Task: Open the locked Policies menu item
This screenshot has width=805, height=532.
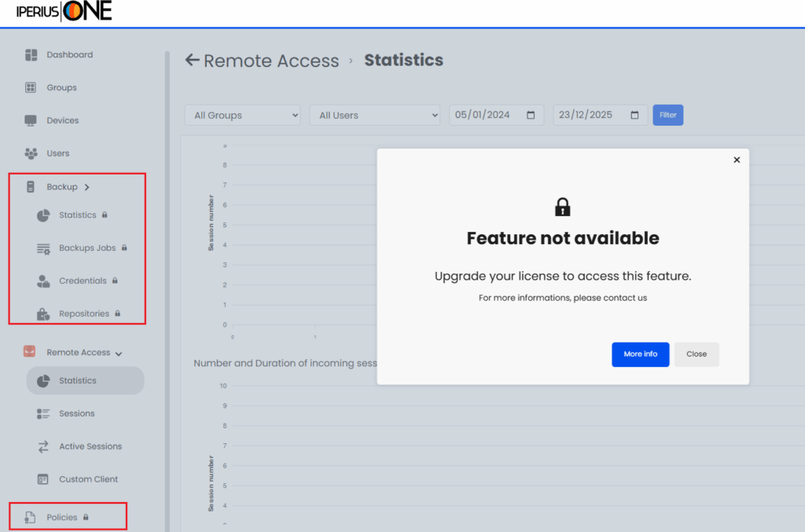Action: point(62,517)
